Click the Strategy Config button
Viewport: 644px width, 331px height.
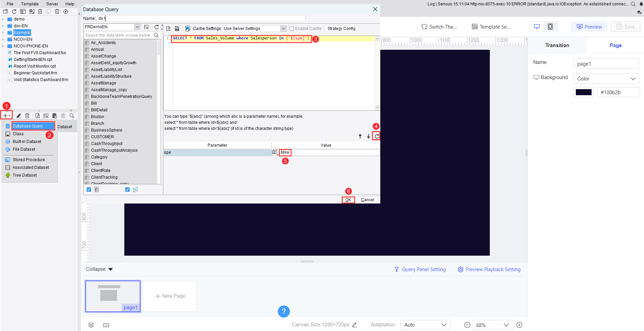(341, 29)
